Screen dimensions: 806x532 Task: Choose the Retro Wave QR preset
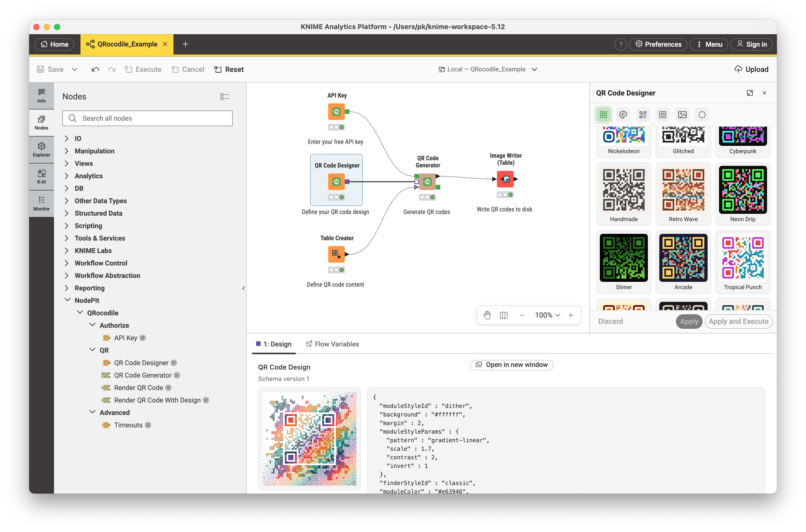click(x=683, y=194)
